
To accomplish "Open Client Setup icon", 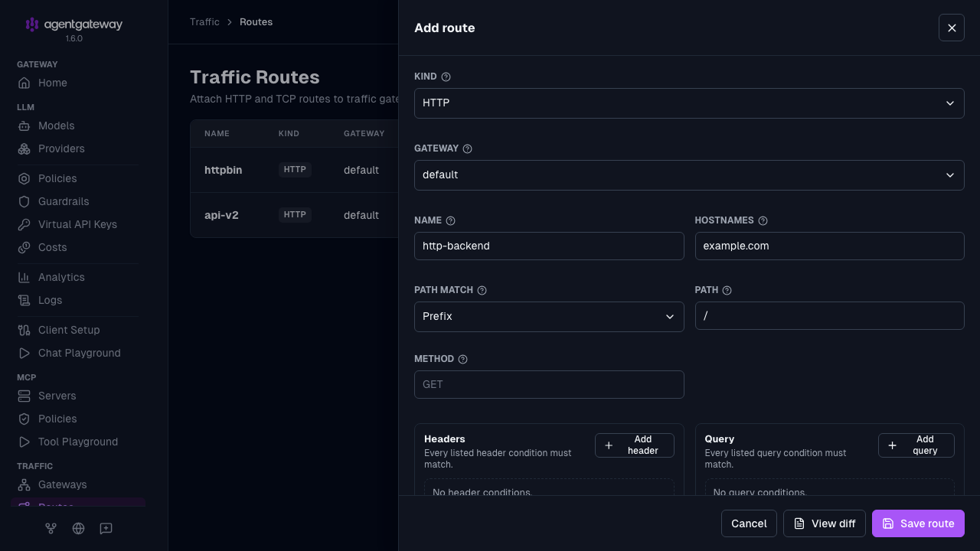I will coord(24,330).
